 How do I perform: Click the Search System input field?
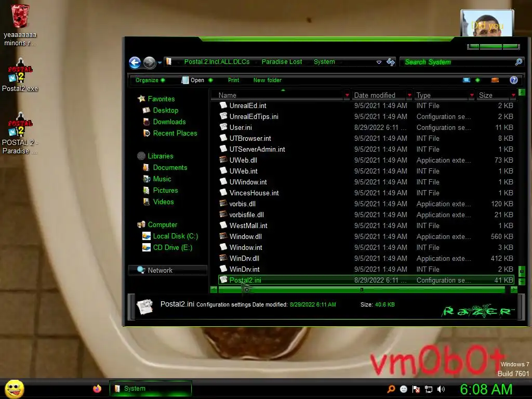coord(458,62)
